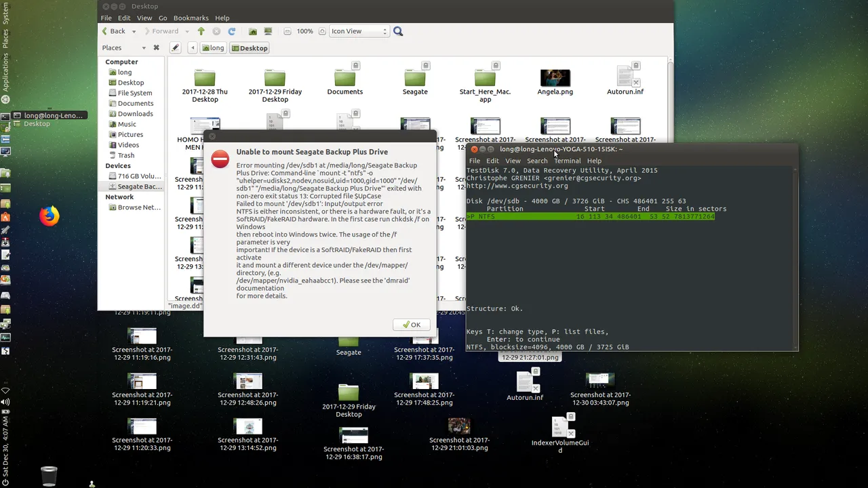Click the green Up arrow in file manager toolbar
Screen dimensions: 868x488
coord(201,31)
